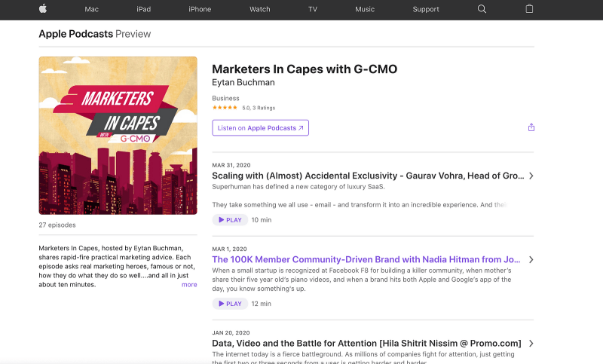Click 'more' to expand podcast description
This screenshot has height=364, width=603.
[189, 284]
